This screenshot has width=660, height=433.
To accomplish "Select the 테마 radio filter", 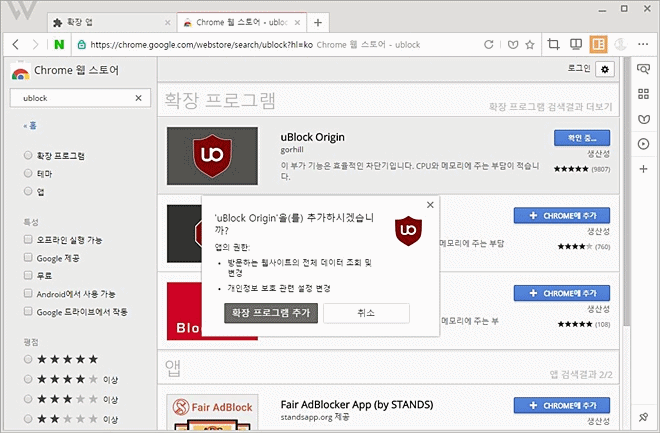I will coord(28,173).
